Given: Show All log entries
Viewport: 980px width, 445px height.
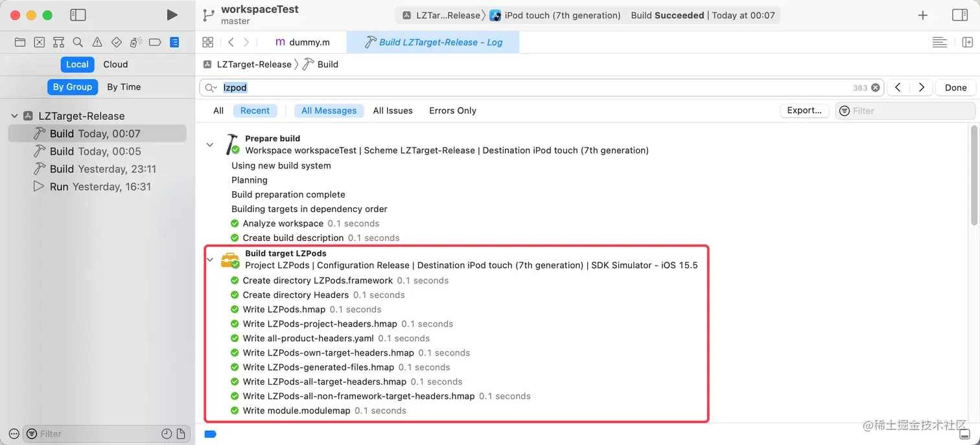Looking at the screenshot, I should point(218,111).
